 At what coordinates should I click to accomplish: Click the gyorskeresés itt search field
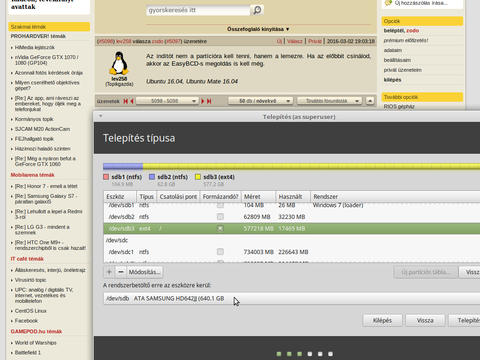198,10
